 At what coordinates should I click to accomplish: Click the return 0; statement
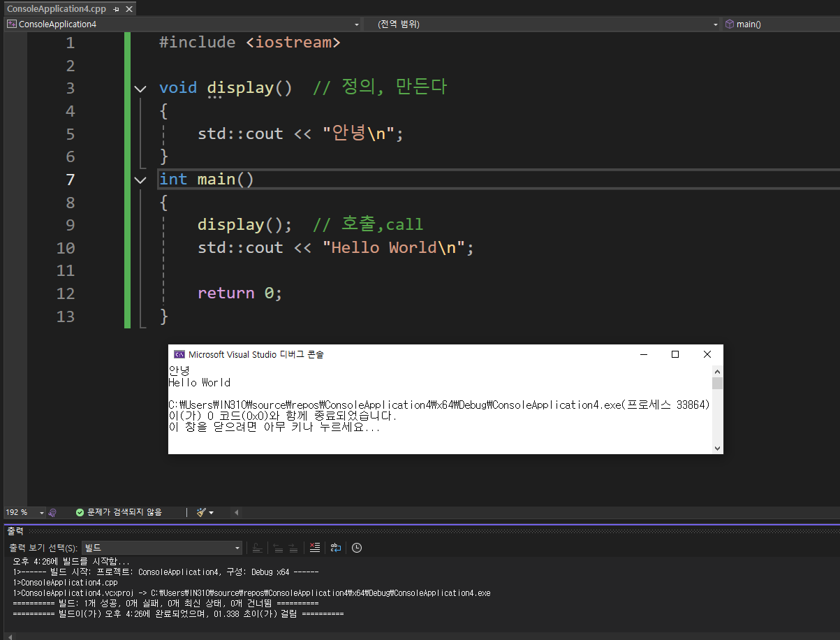(x=240, y=293)
